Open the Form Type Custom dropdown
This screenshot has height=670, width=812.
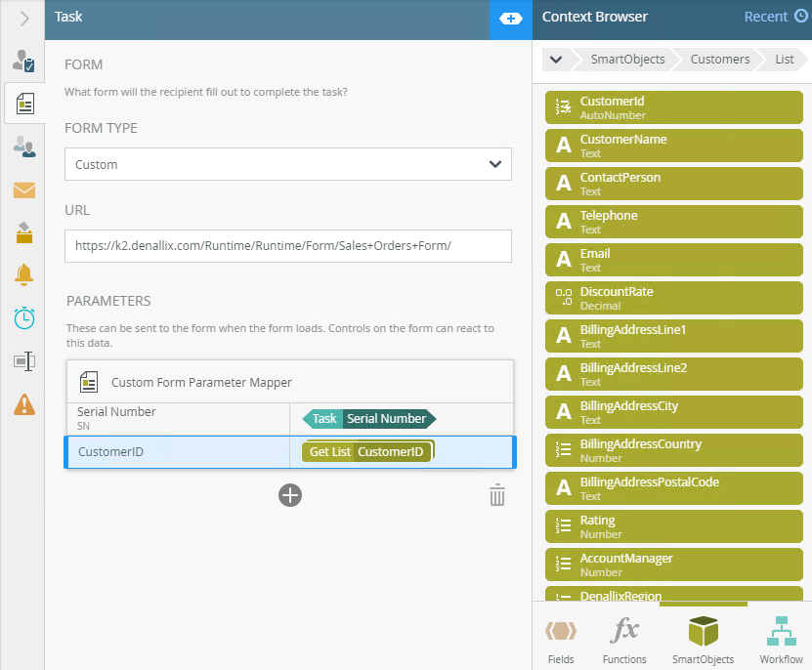(288, 164)
